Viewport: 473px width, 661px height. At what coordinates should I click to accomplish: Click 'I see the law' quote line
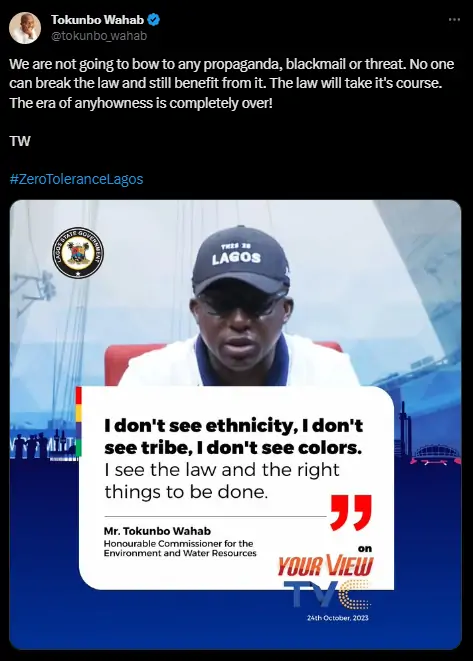point(222,481)
